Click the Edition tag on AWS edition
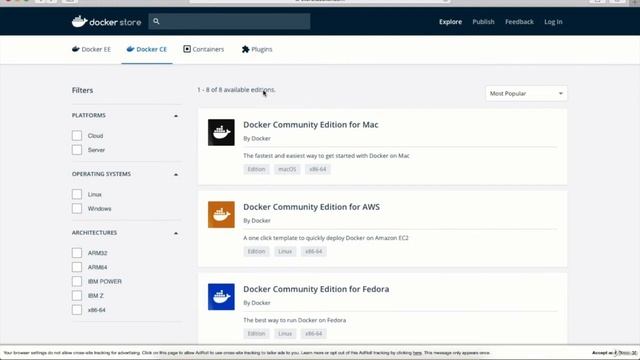 [x=256, y=251]
